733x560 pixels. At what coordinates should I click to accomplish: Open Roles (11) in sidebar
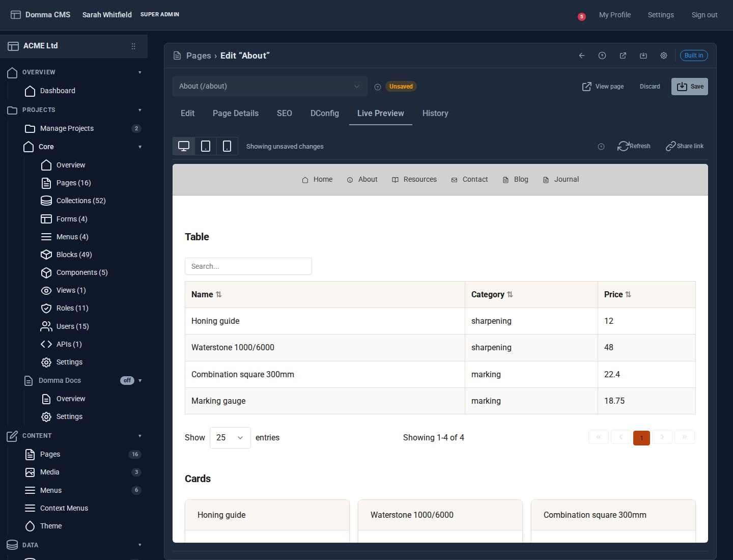click(x=72, y=308)
